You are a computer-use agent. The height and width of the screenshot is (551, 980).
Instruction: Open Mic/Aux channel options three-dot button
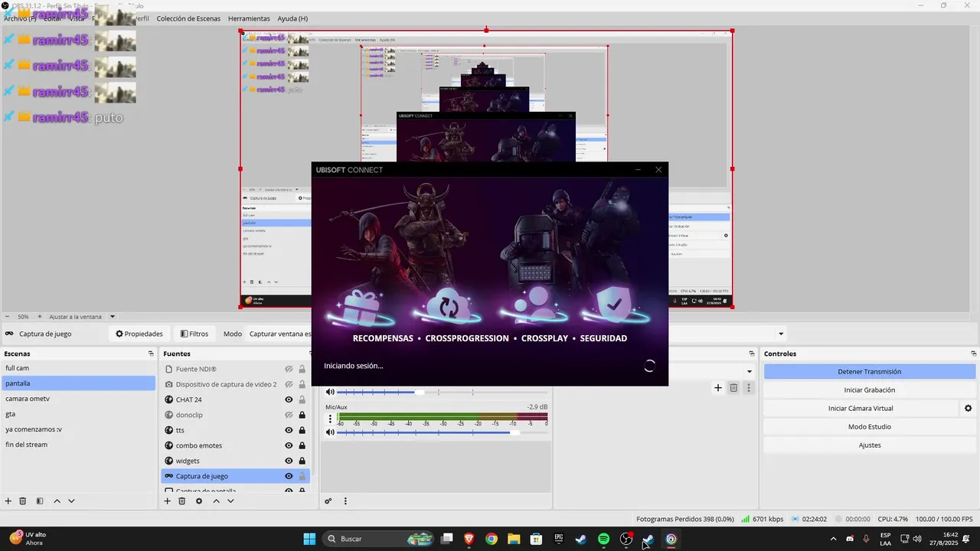331,419
